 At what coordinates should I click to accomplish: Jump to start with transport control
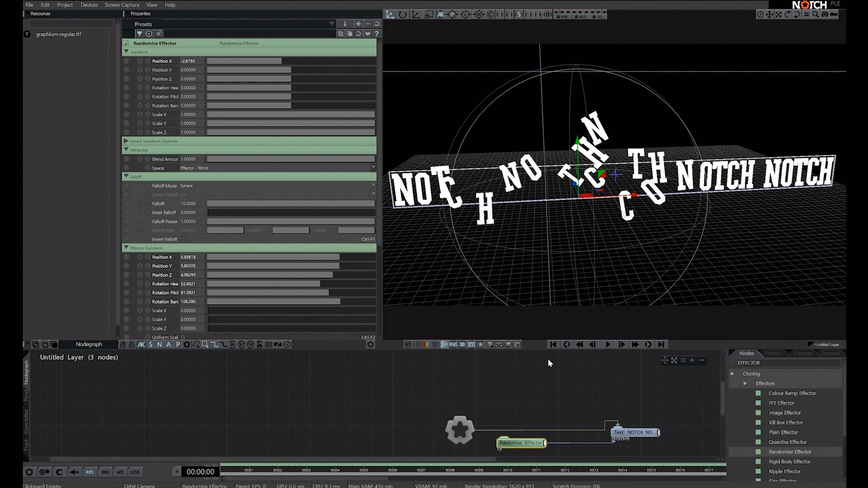(x=553, y=344)
